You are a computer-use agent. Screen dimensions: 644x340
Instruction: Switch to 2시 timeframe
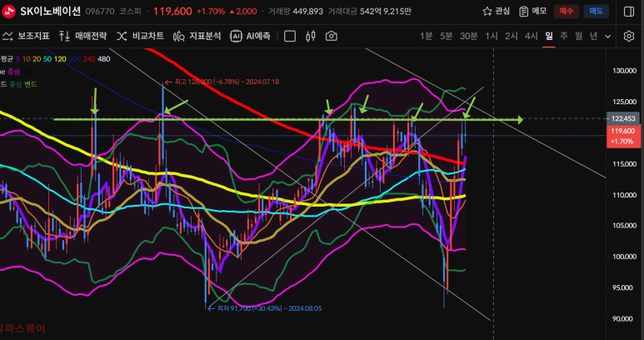pos(512,36)
